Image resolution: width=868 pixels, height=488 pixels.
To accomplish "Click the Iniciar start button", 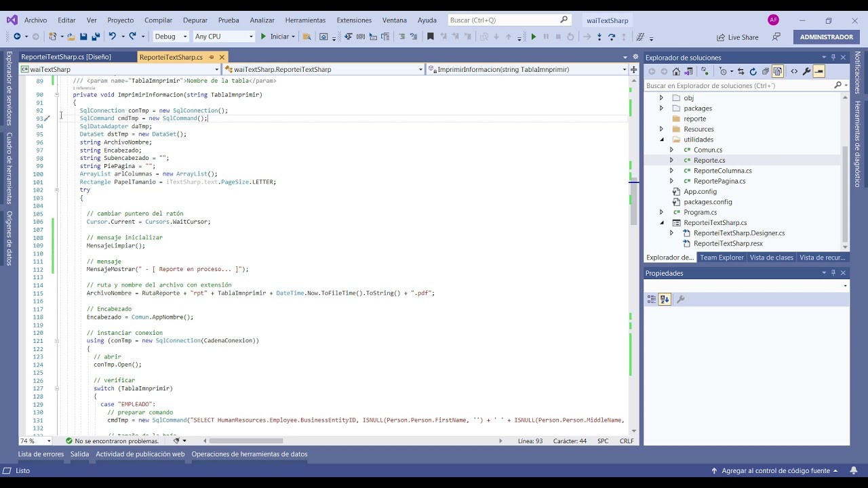I will [x=277, y=37].
